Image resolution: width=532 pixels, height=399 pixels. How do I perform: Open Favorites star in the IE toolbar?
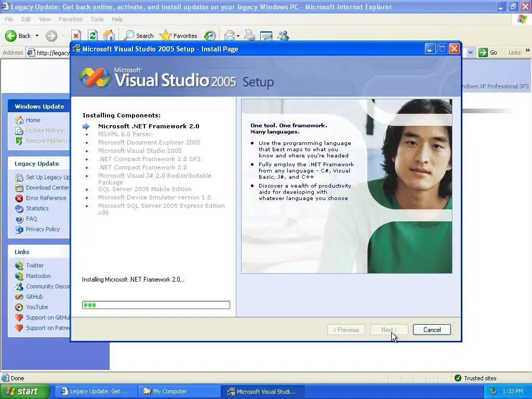pyautogui.click(x=179, y=36)
